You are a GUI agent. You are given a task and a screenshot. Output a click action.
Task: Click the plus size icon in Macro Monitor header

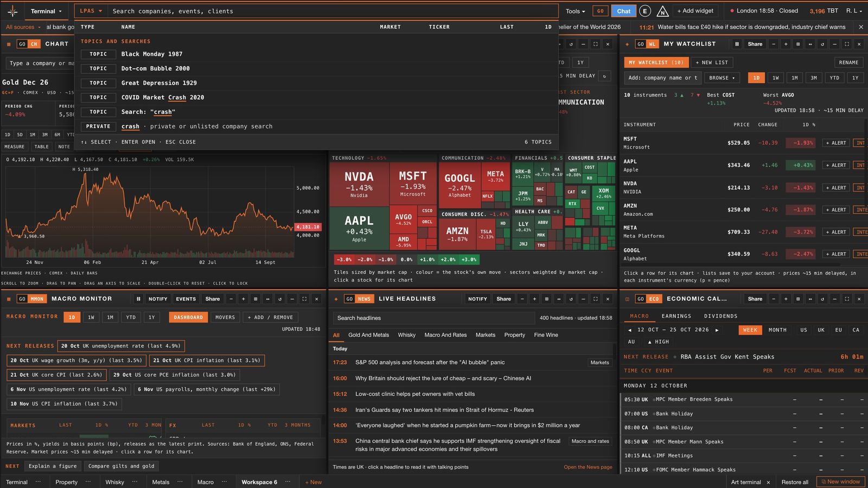tap(243, 299)
